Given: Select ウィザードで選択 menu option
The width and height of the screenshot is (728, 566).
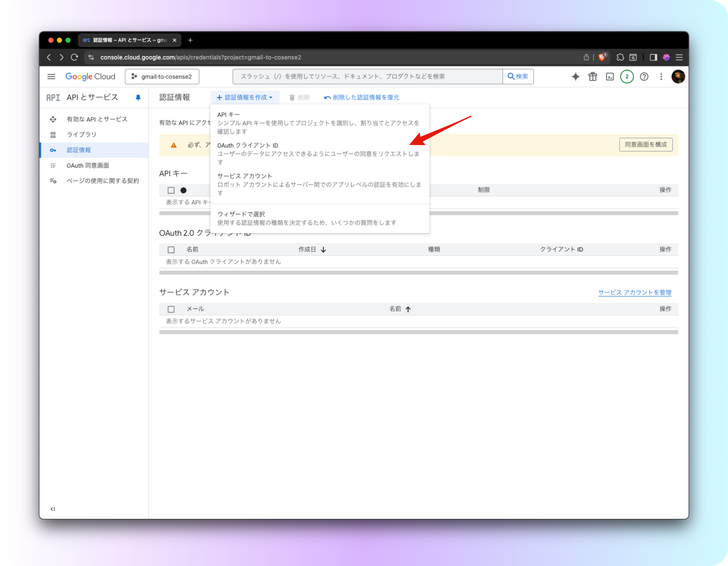Looking at the screenshot, I should 320,218.
